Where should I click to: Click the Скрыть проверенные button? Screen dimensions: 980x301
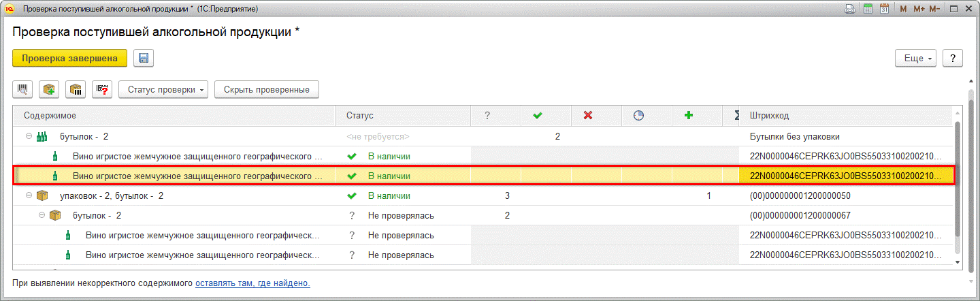pos(266,89)
